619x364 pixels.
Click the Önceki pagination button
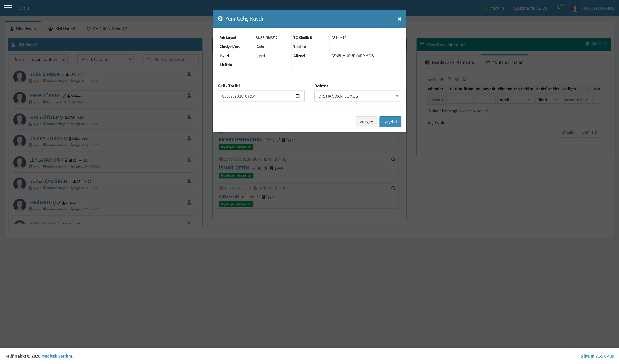pos(567,132)
